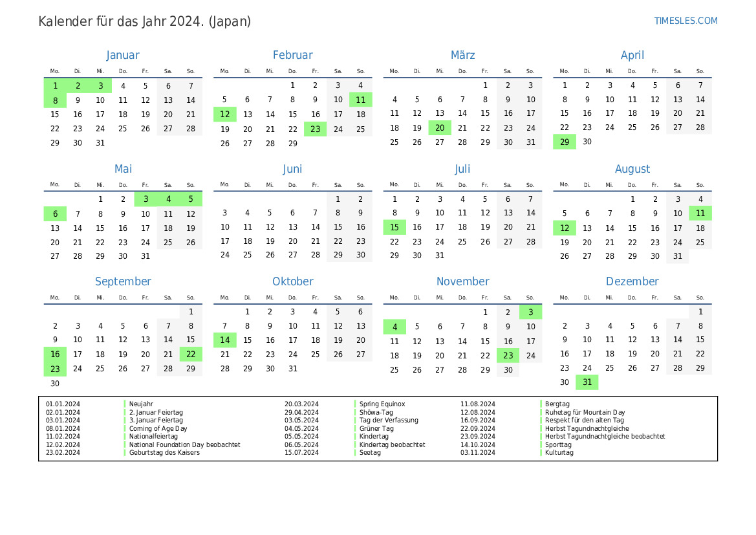Click the 'Shōwa-Tag' holiday label

376,412
